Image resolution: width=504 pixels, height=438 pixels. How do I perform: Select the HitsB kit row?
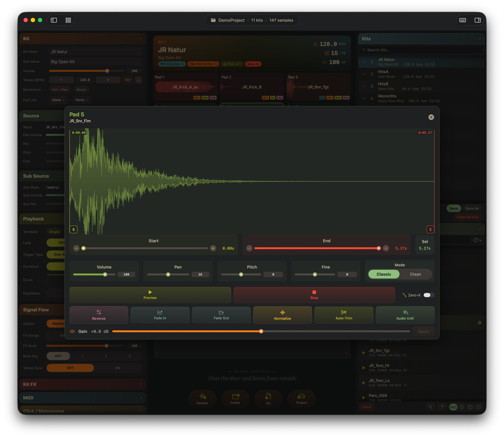tap(421, 86)
